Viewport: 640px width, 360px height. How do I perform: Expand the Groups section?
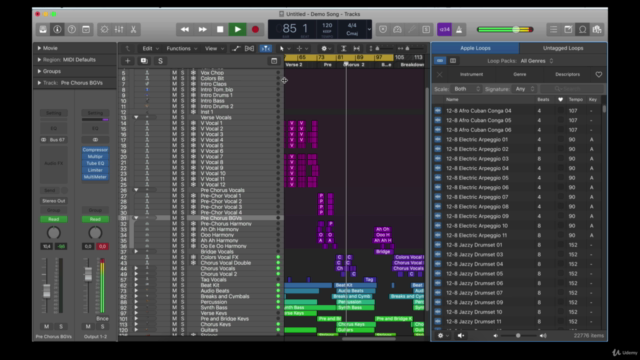39,71
